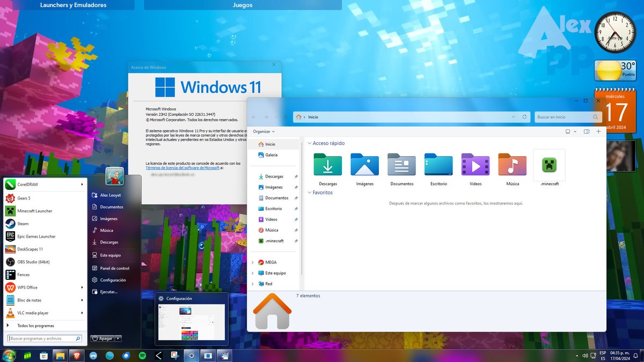Open WPS Office from Start menu
The height and width of the screenshot is (362, 644).
[45, 287]
